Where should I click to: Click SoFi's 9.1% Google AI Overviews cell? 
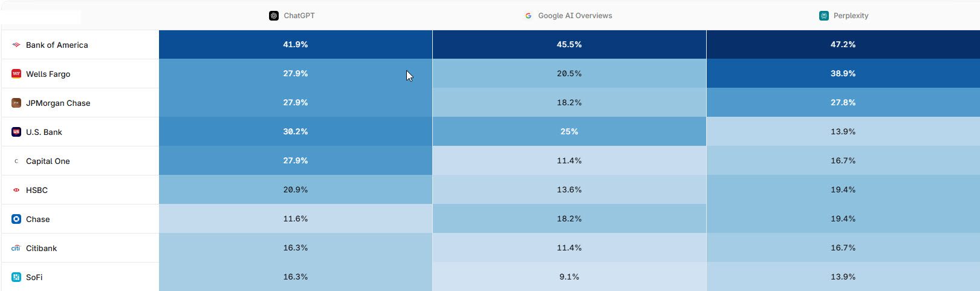tap(569, 276)
